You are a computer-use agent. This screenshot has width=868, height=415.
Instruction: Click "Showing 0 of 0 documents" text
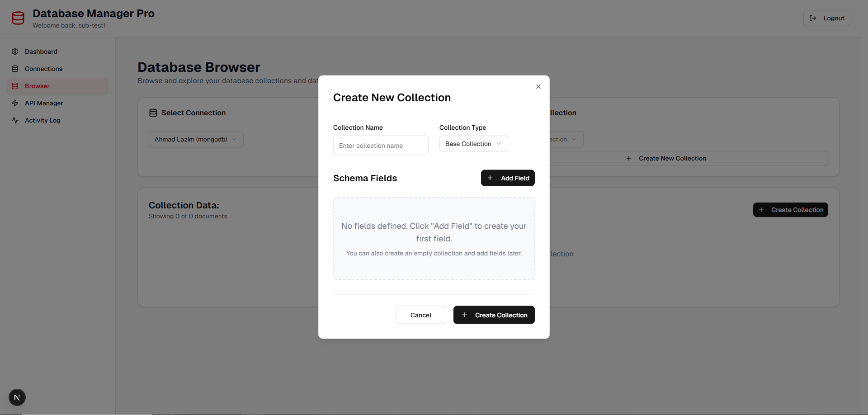click(188, 217)
